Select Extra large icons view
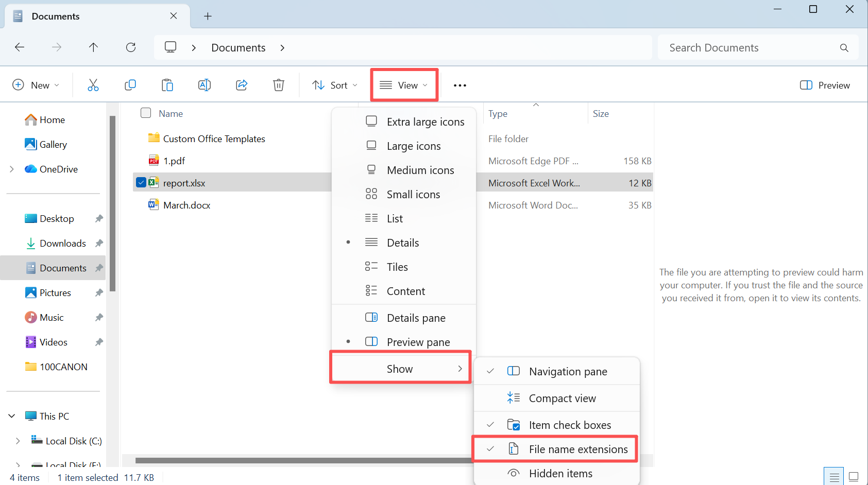Viewport: 868px width, 485px height. click(404, 122)
